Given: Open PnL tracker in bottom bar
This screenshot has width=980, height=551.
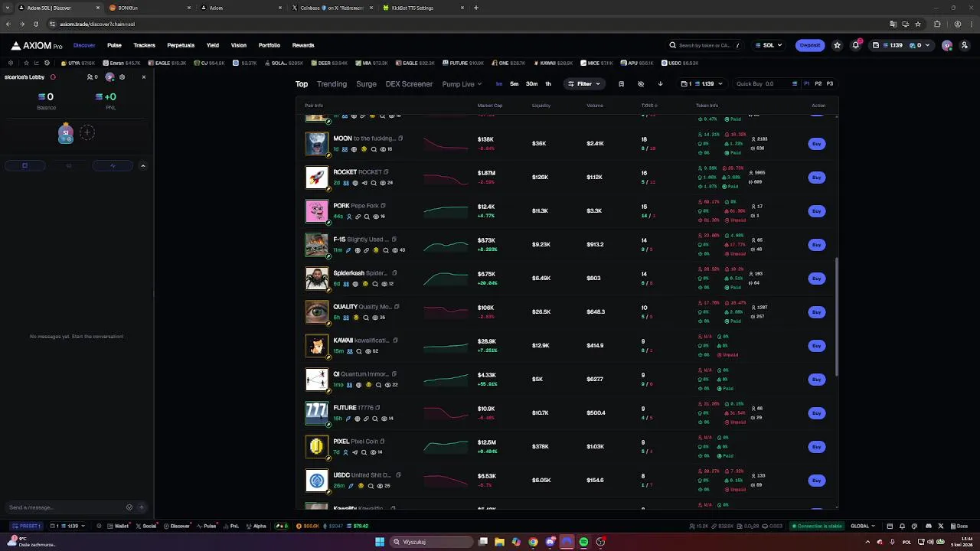Looking at the screenshot, I should click(x=230, y=526).
